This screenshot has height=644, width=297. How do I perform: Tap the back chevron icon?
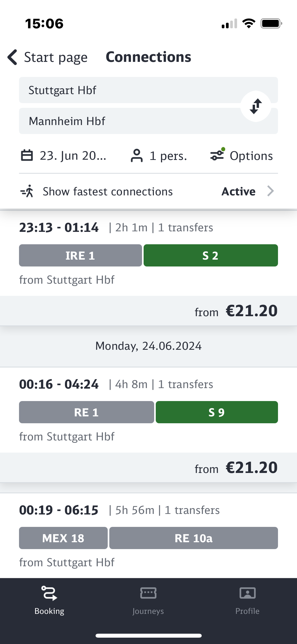12,57
